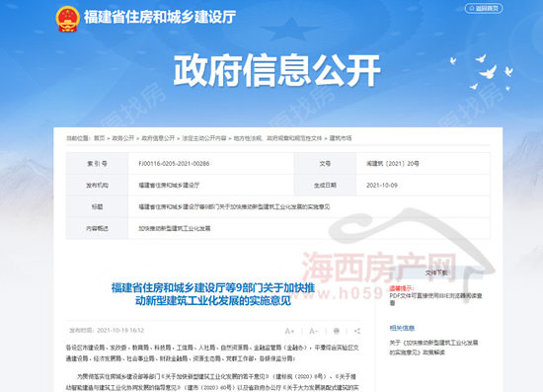Click the national emblem logo in the header
Screen dimensions: 543x392
coord(68,19)
